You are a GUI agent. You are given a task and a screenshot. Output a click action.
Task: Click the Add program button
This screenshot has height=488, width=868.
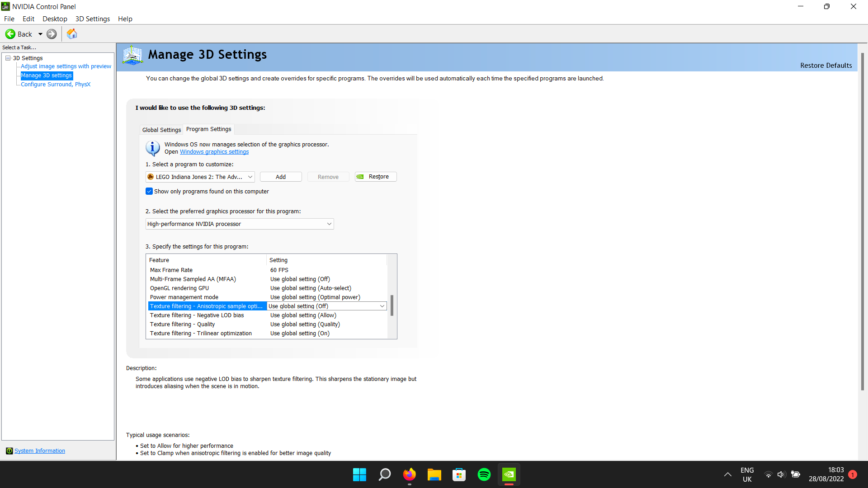coord(281,177)
